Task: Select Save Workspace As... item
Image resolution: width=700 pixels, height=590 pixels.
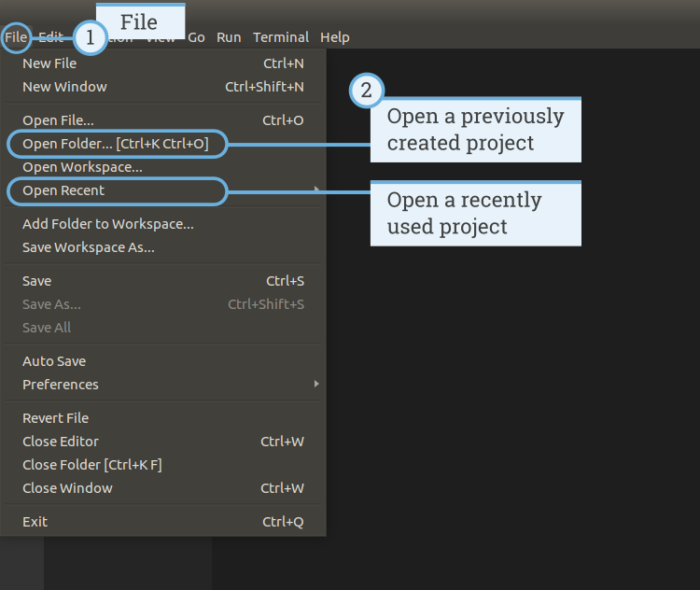Action: [x=163, y=247]
